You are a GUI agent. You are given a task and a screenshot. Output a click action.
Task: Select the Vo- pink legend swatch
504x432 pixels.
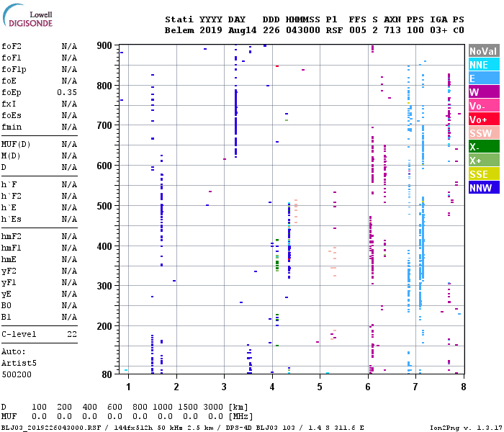pyautogui.click(x=484, y=105)
